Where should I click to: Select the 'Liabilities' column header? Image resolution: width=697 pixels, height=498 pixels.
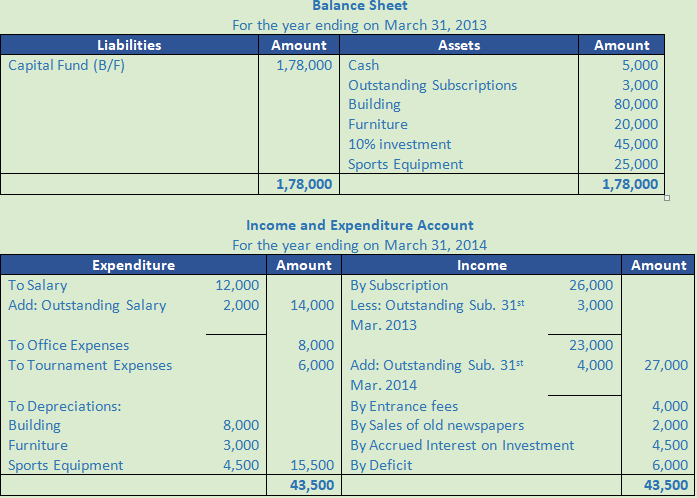(129, 45)
